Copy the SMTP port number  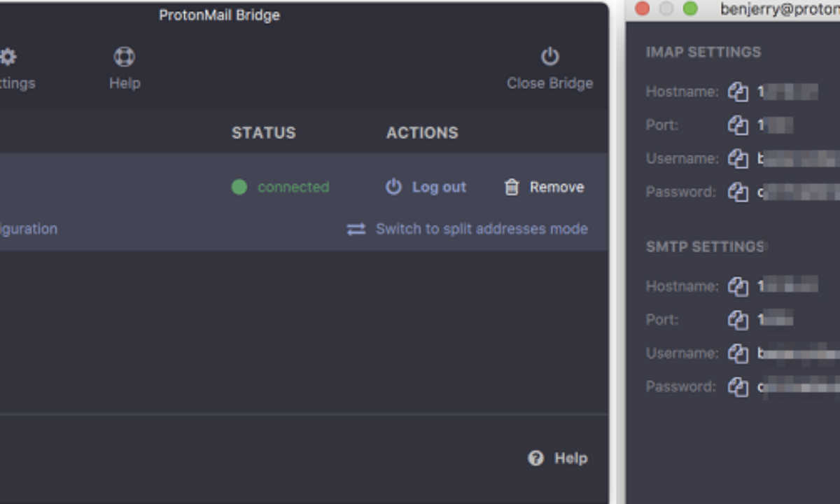[x=738, y=320]
